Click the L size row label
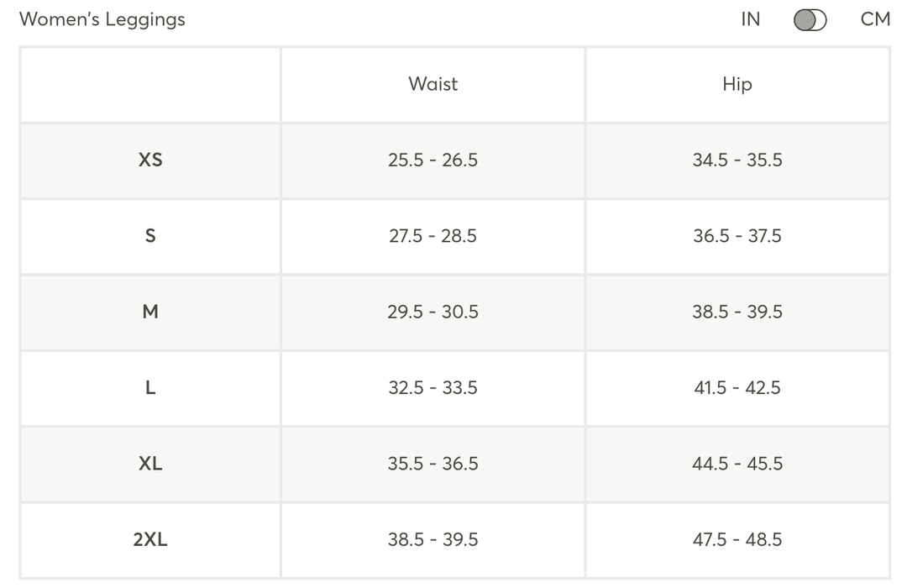 (x=150, y=387)
